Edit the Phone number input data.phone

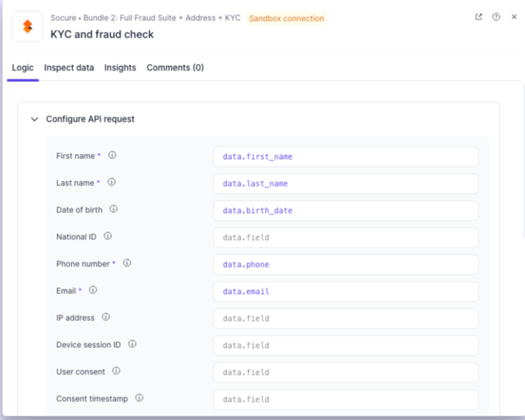[346, 265]
